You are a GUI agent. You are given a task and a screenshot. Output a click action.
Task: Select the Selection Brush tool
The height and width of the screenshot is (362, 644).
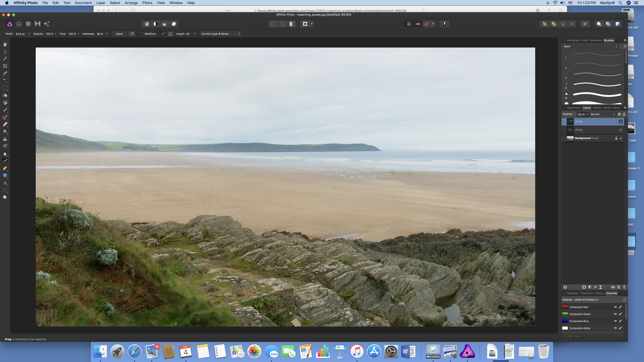5,73
